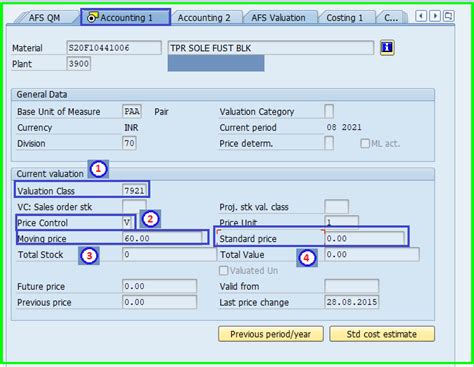Viewport: 474px width, 367px height.
Task: Click the Price Control field V
Action: (x=127, y=222)
